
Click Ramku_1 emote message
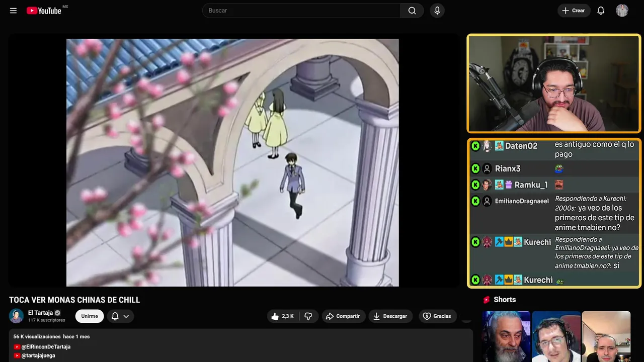[x=559, y=185]
